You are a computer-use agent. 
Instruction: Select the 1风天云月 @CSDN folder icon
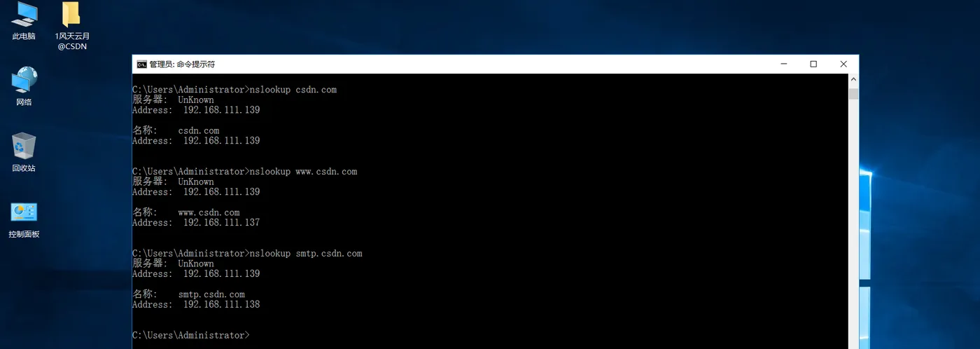click(72, 25)
